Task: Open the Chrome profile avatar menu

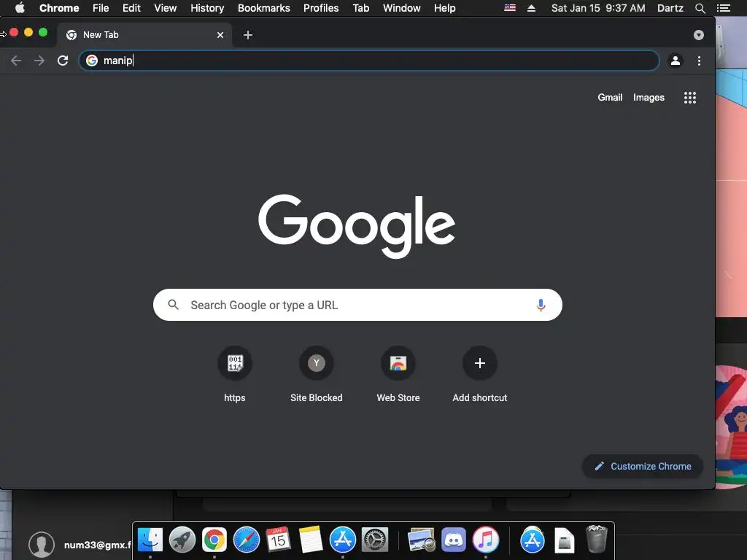Action: click(675, 61)
